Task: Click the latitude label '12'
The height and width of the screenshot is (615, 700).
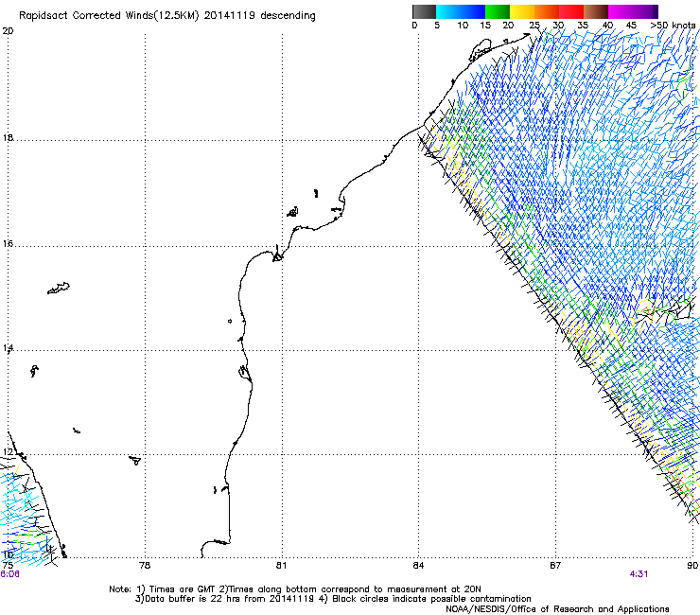Action: (x=8, y=452)
